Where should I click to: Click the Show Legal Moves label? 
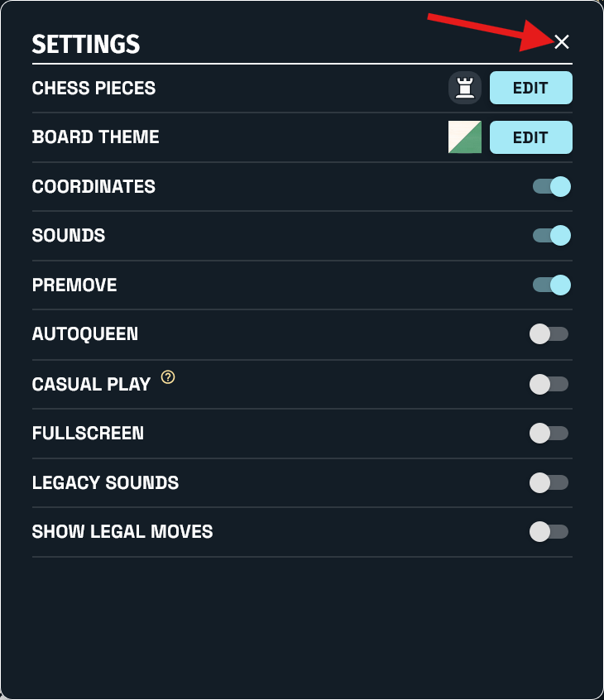tap(122, 532)
